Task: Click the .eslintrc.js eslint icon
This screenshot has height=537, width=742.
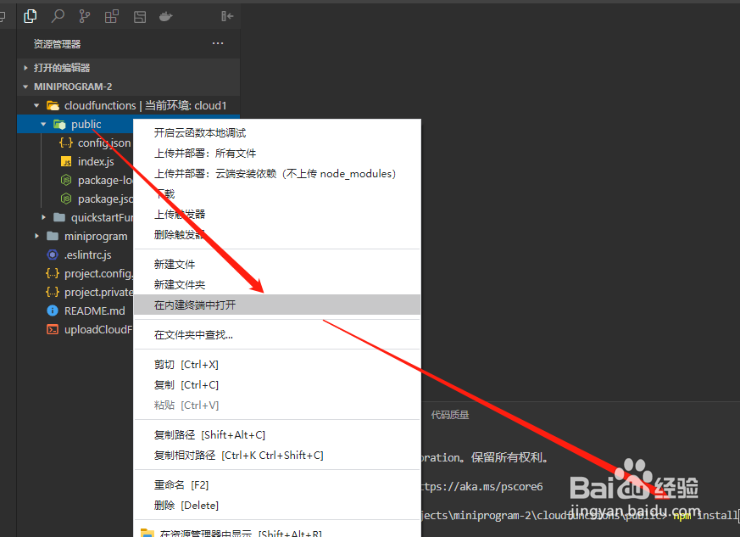Action: tap(53, 255)
